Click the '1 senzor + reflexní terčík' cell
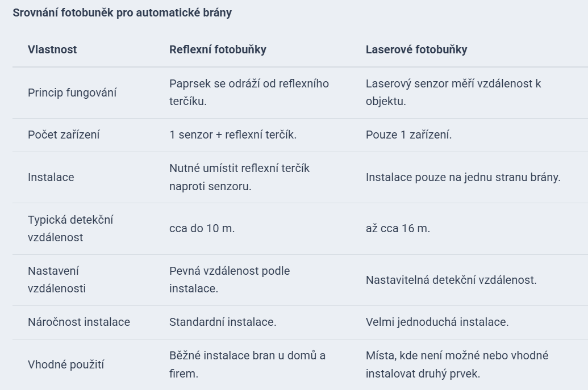The image size is (588, 390). click(233, 135)
